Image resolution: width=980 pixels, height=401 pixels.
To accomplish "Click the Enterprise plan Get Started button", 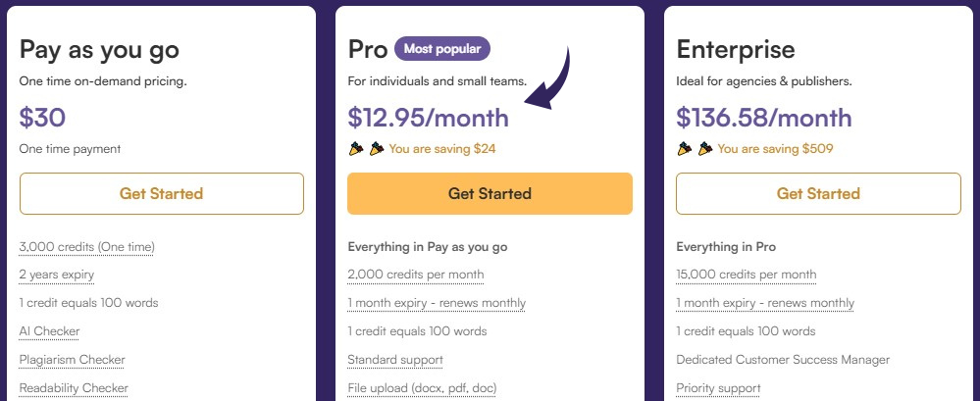I will click(x=818, y=194).
